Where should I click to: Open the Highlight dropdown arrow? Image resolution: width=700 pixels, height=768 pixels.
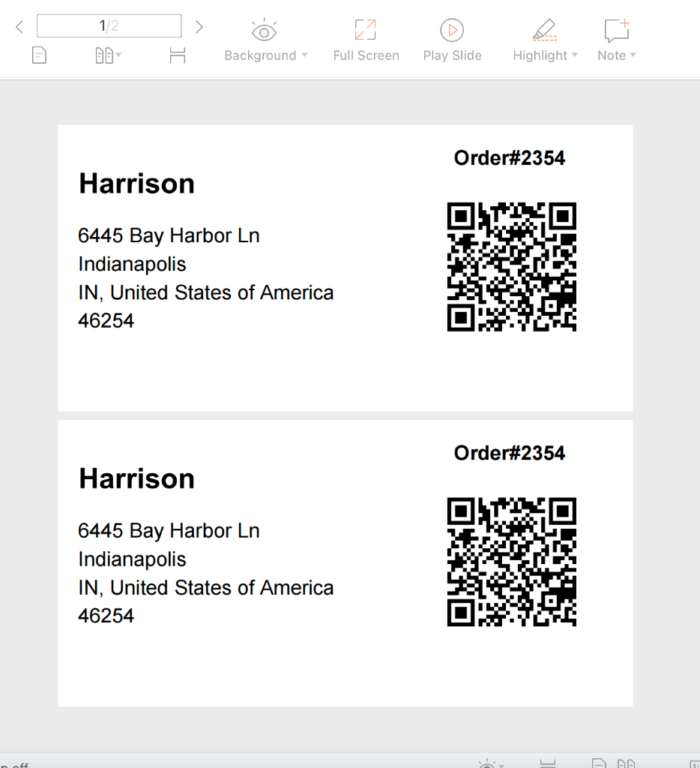point(575,55)
